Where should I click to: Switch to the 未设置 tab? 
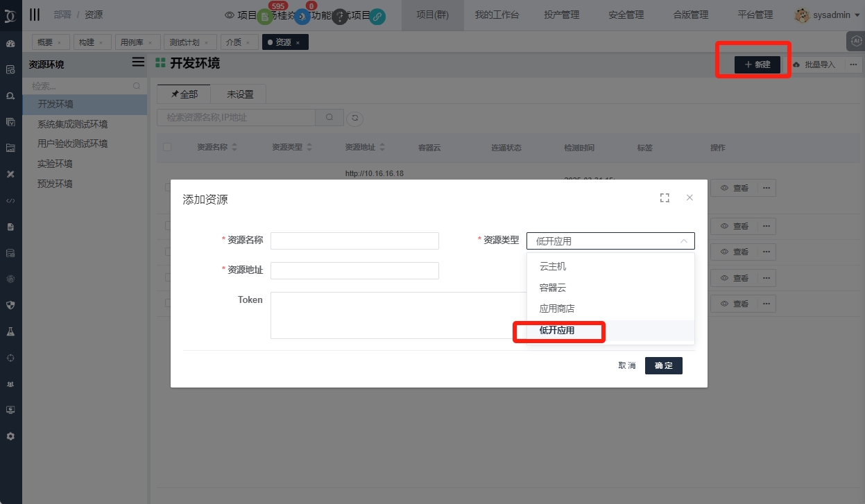[240, 94]
